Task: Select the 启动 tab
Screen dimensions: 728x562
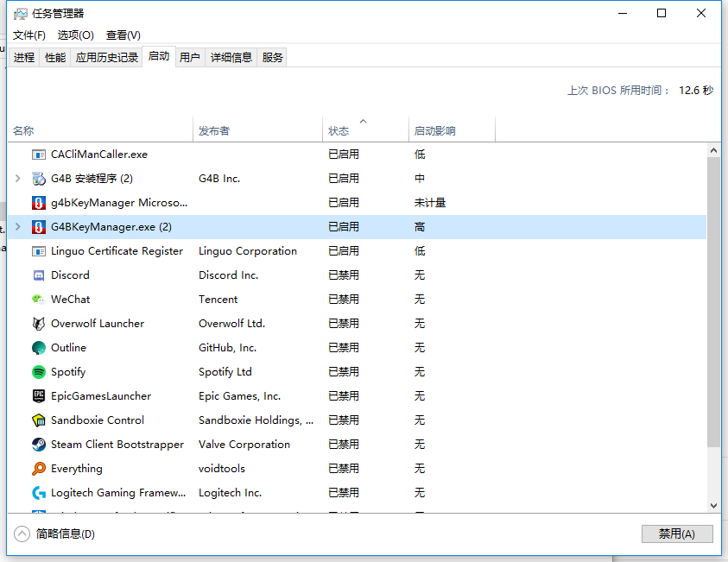Action: [159, 57]
